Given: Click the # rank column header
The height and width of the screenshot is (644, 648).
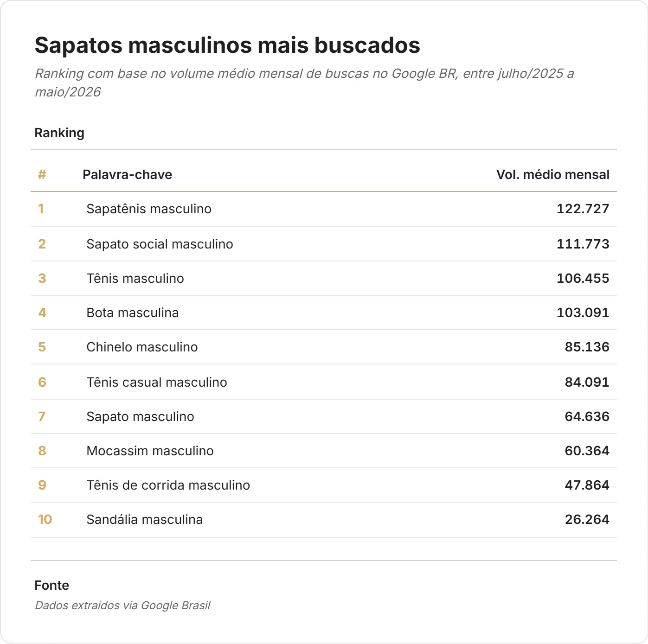Looking at the screenshot, I should (42, 174).
